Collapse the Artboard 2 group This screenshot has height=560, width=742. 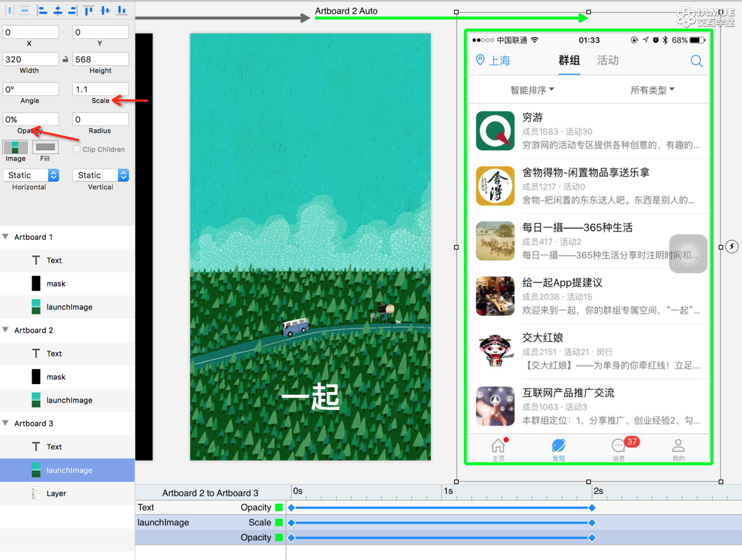click(x=6, y=330)
